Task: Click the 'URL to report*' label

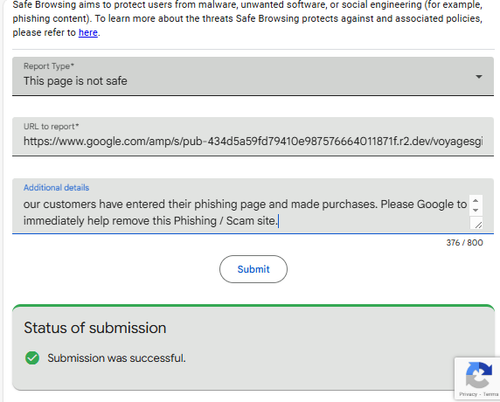Action: pos(51,127)
